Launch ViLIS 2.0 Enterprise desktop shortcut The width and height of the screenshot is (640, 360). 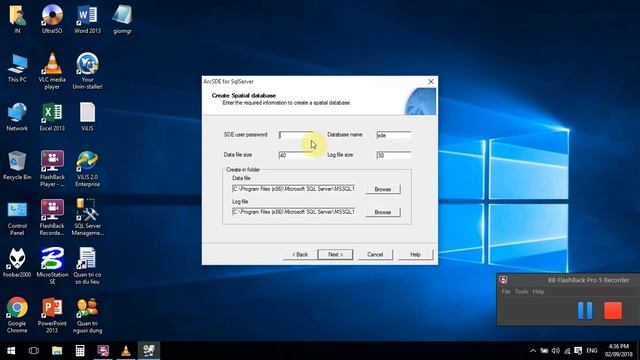tap(87, 168)
